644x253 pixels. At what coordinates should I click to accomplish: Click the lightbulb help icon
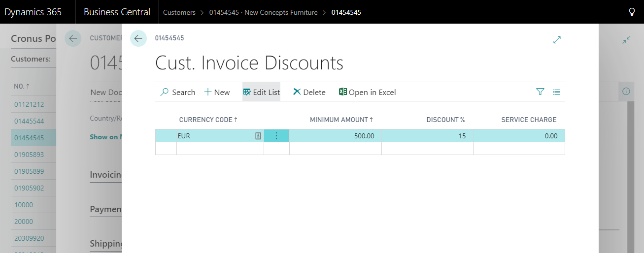point(632,12)
